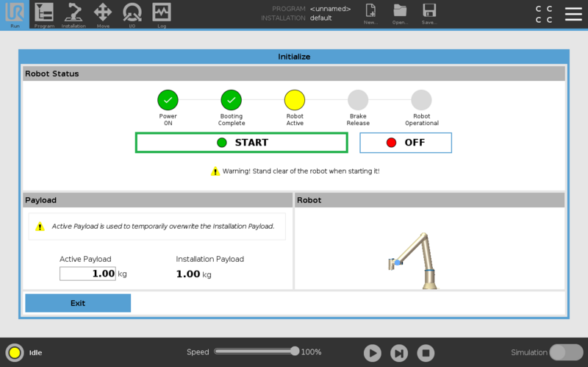Click the Exit button
The width and height of the screenshot is (588, 367).
tap(78, 303)
